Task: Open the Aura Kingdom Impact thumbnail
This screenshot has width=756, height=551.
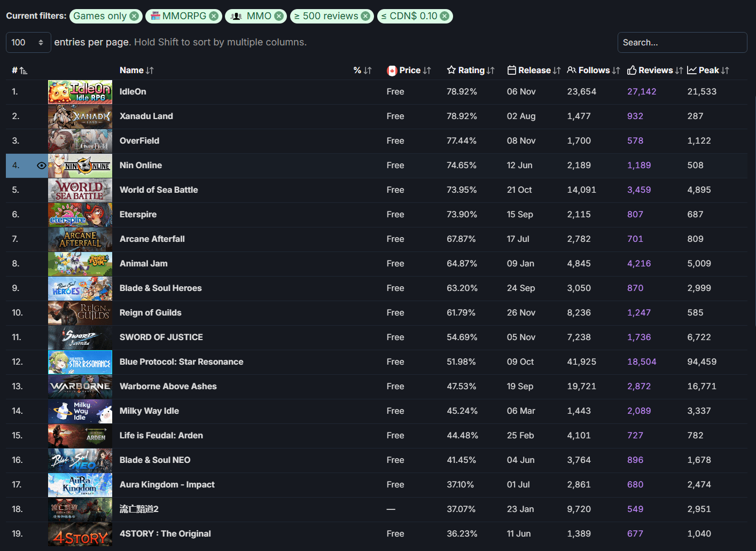Action: (x=80, y=485)
